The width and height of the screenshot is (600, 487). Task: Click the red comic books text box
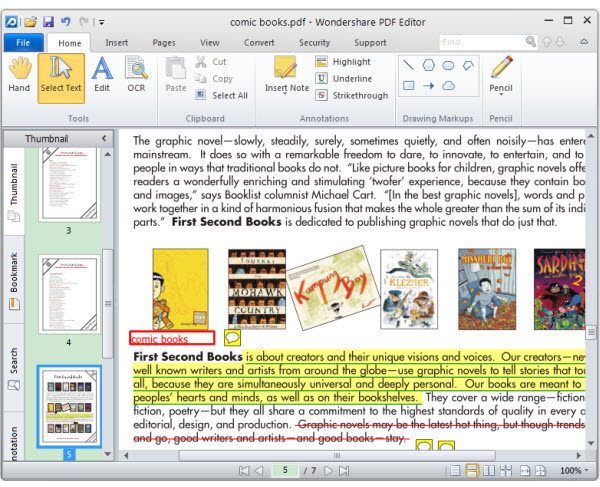click(172, 338)
